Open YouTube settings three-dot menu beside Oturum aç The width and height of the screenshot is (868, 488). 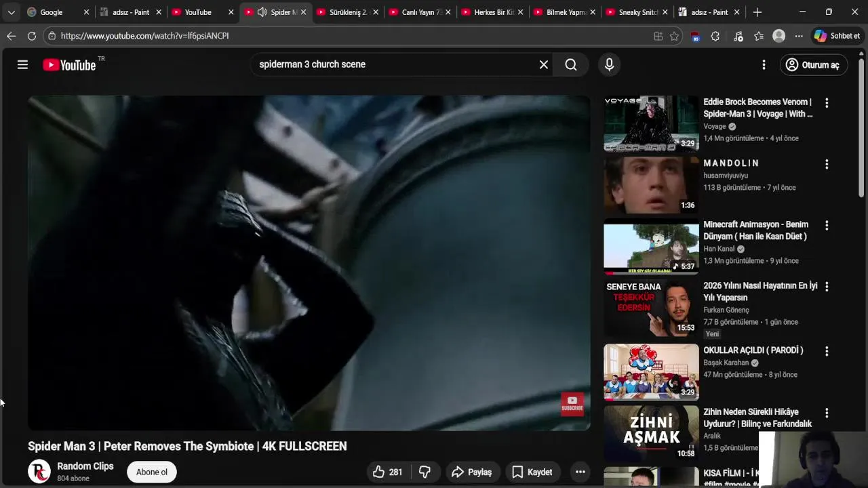(764, 64)
